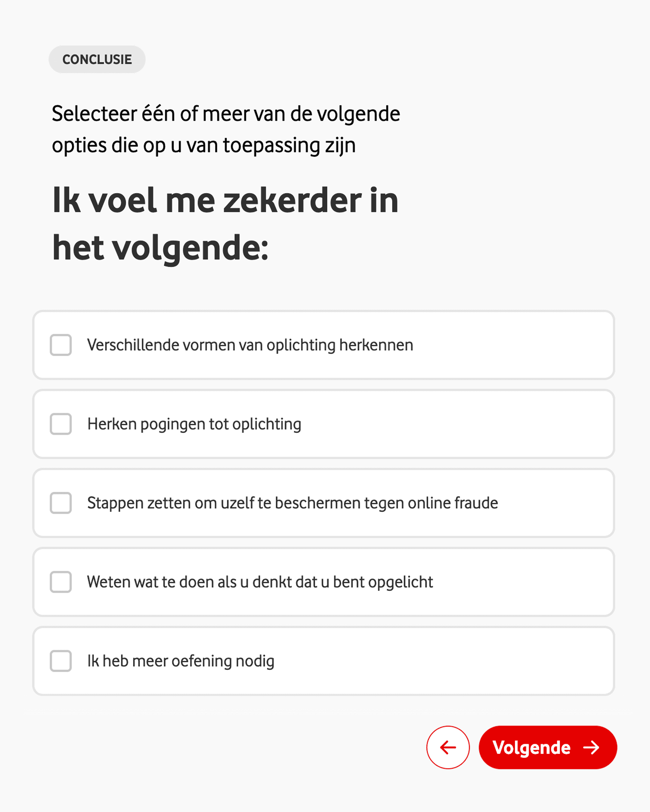650x812 pixels.
Task: Check 'Verschillende vormen van oplichting herkennen' checkbox
Action: pyautogui.click(x=61, y=345)
